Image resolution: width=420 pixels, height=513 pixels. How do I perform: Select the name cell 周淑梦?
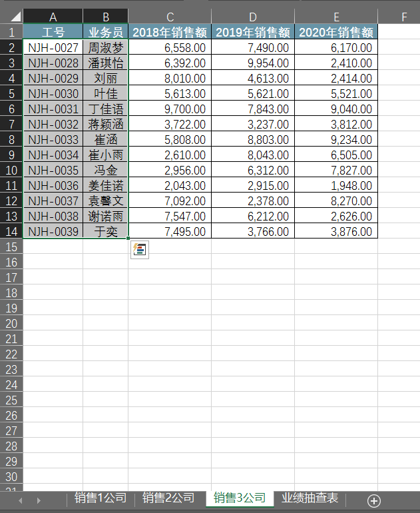(106, 47)
